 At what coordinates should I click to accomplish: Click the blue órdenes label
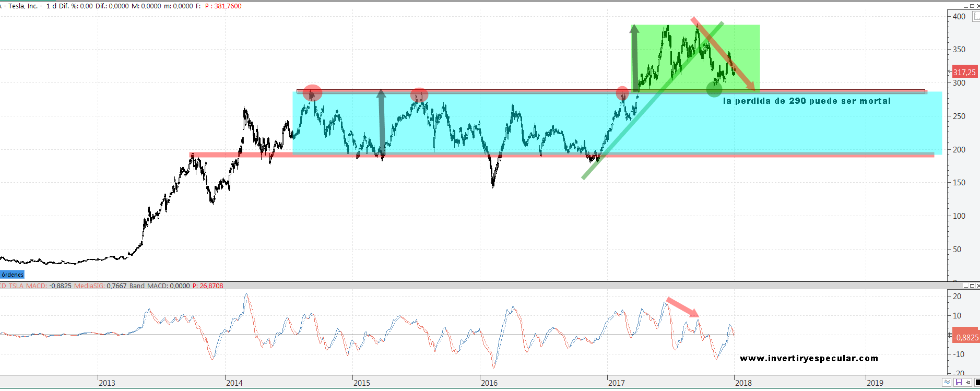(x=12, y=275)
